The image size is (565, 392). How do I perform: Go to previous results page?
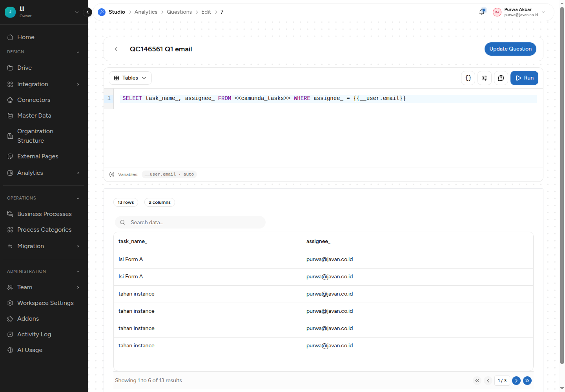[488, 381]
